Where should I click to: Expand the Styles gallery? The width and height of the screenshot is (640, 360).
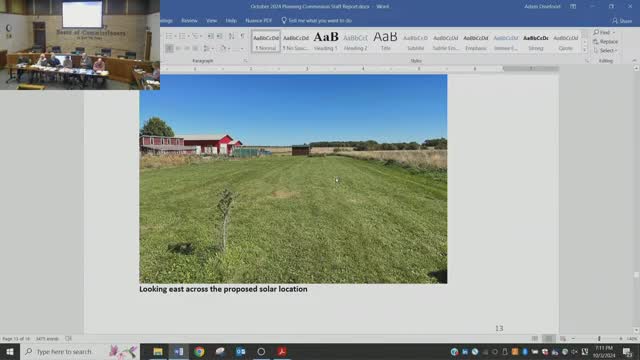tap(584, 50)
